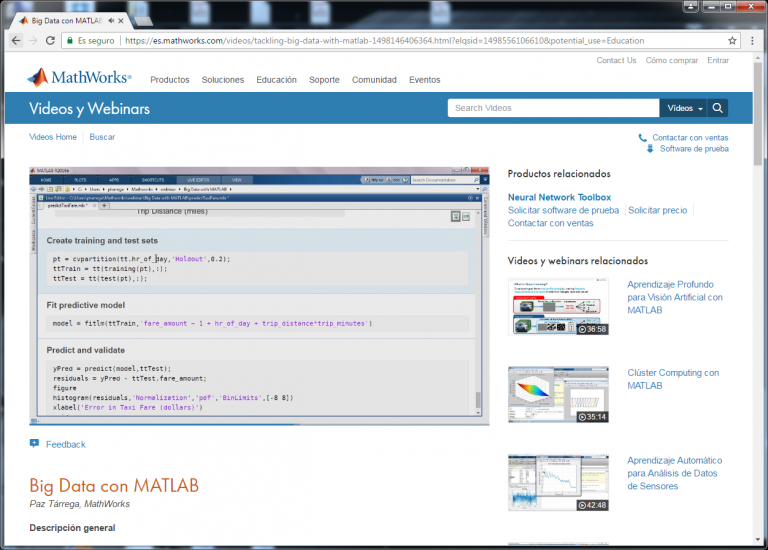This screenshot has width=768, height=550.
Task: Open Clúster Computing con MATLAB link
Action: pyautogui.click(x=673, y=379)
